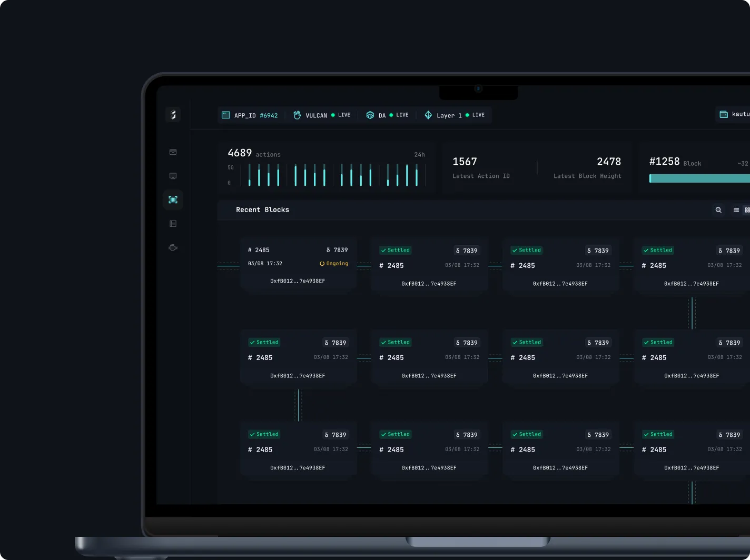Click the block #1258 progress bar

[x=699, y=178]
